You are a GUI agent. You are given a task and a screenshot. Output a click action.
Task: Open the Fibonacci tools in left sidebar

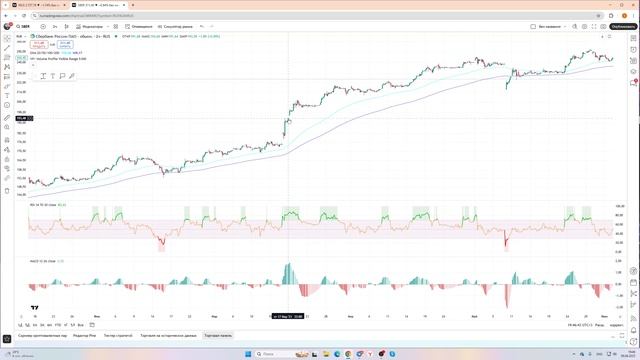click(7, 58)
